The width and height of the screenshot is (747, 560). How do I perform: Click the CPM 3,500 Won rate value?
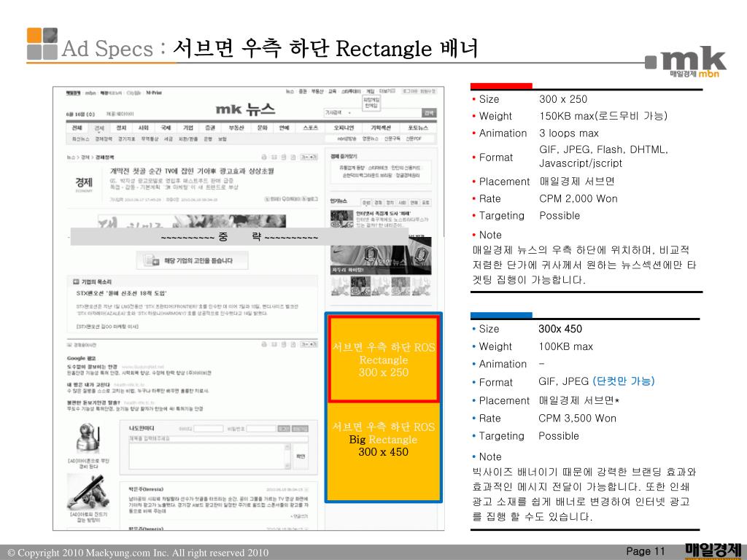(x=577, y=418)
